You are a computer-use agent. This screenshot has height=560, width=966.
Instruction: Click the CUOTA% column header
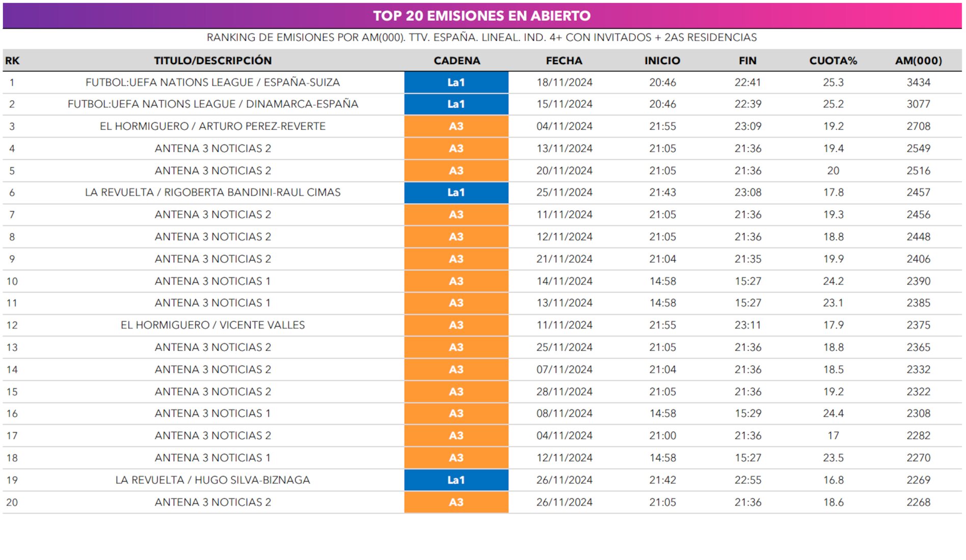click(x=833, y=61)
